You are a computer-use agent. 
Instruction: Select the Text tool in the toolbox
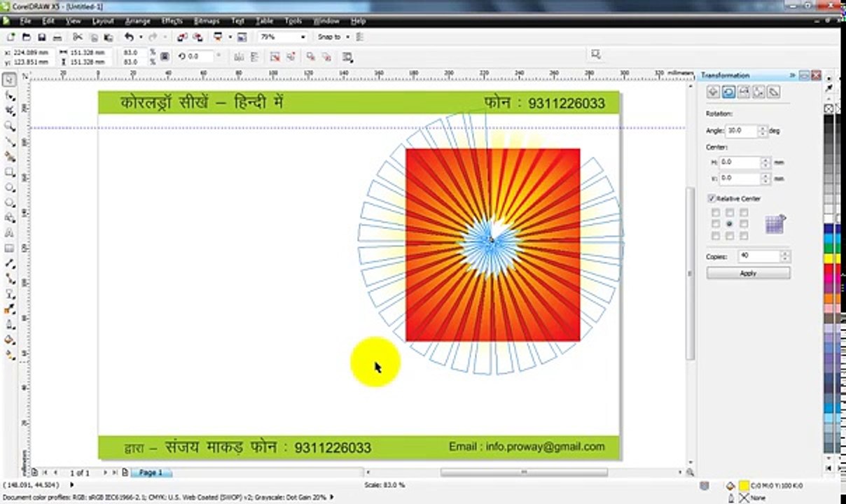(x=10, y=233)
